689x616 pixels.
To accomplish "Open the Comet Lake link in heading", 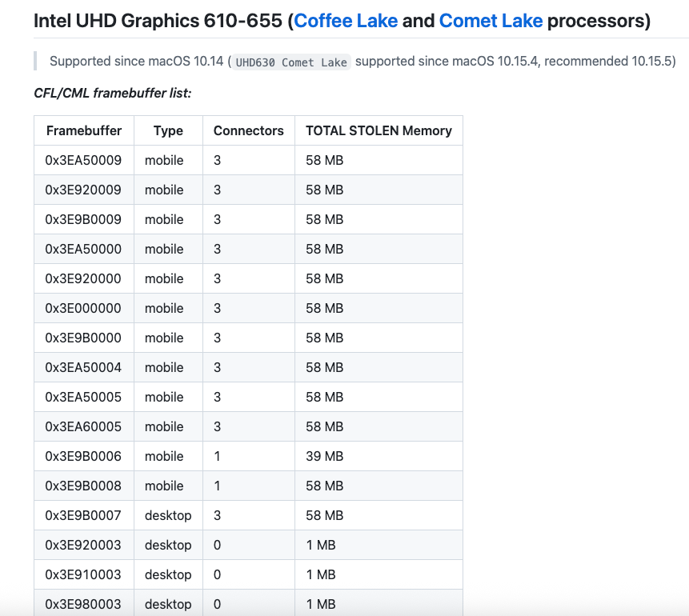I will (491, 21).
